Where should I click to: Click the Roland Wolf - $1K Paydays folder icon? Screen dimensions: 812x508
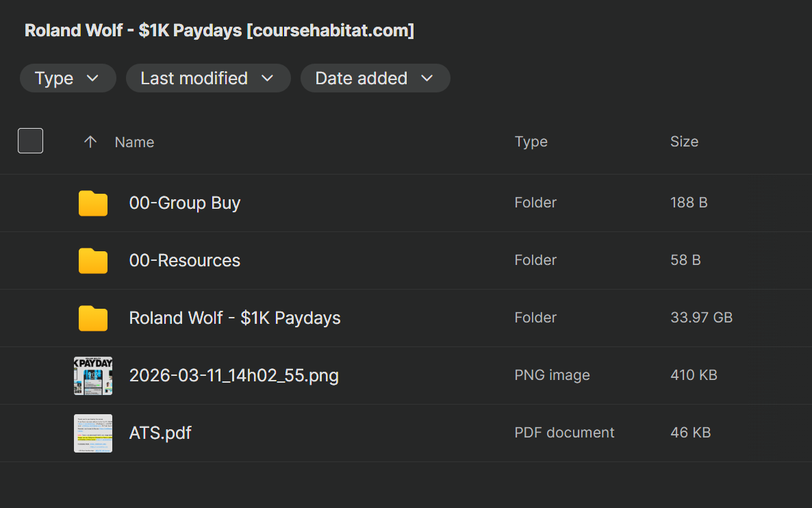pos(93,318)
